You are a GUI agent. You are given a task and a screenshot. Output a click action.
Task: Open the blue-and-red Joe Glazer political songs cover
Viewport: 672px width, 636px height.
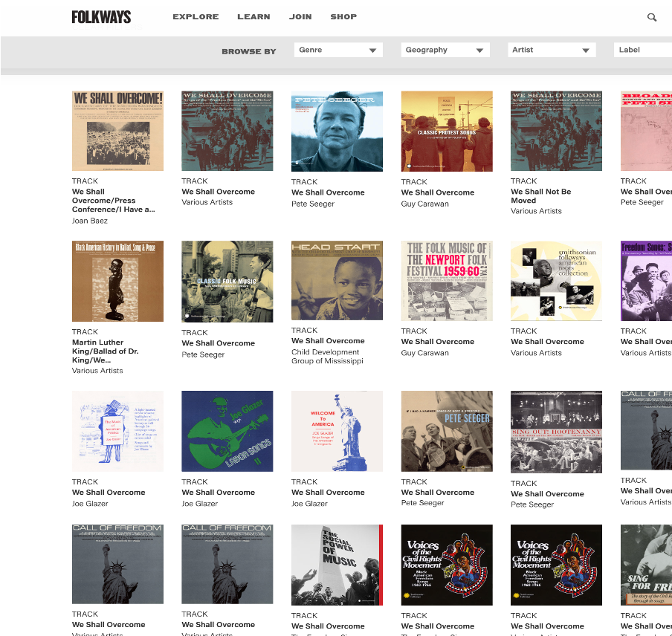click(117, 431)
